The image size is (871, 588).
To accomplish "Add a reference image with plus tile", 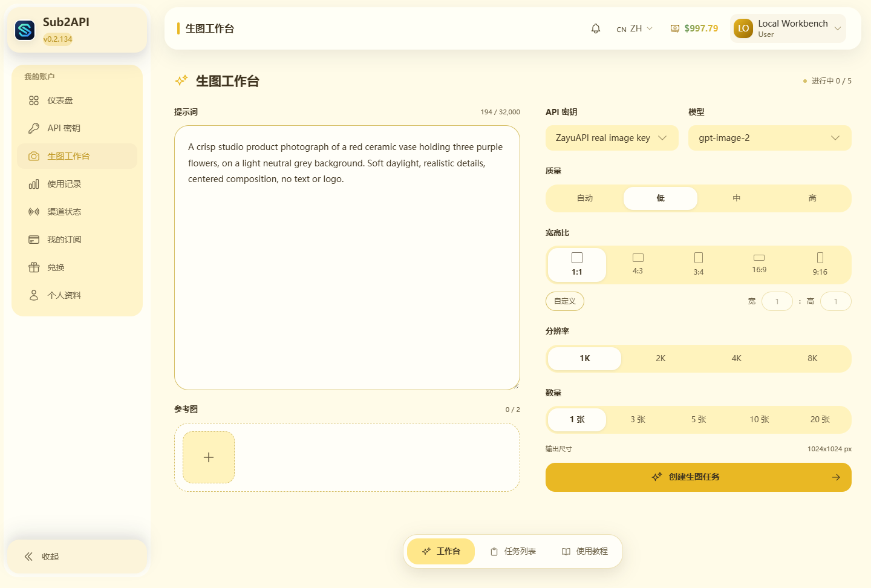I will click(209, 457).
